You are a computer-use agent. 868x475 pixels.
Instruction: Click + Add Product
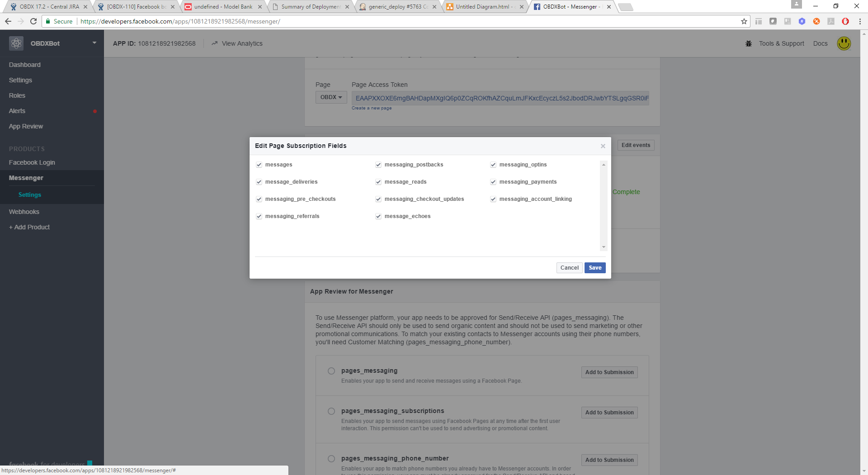pos(29,227)
